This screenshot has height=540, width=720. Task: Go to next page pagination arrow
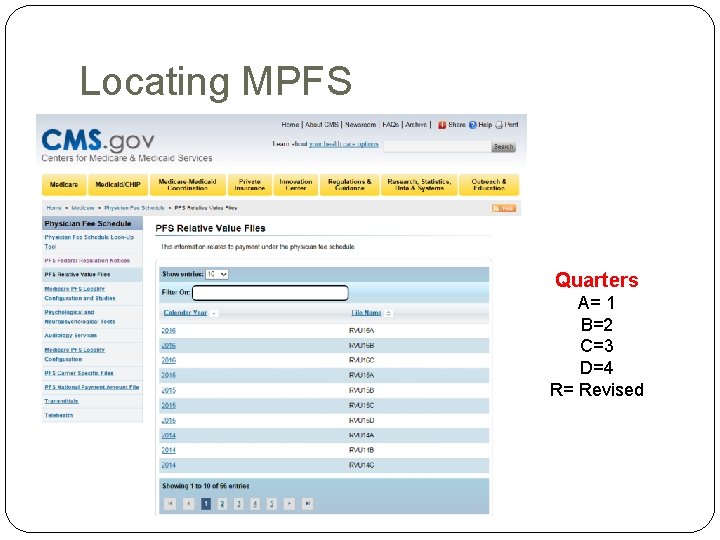pos(289,504)
